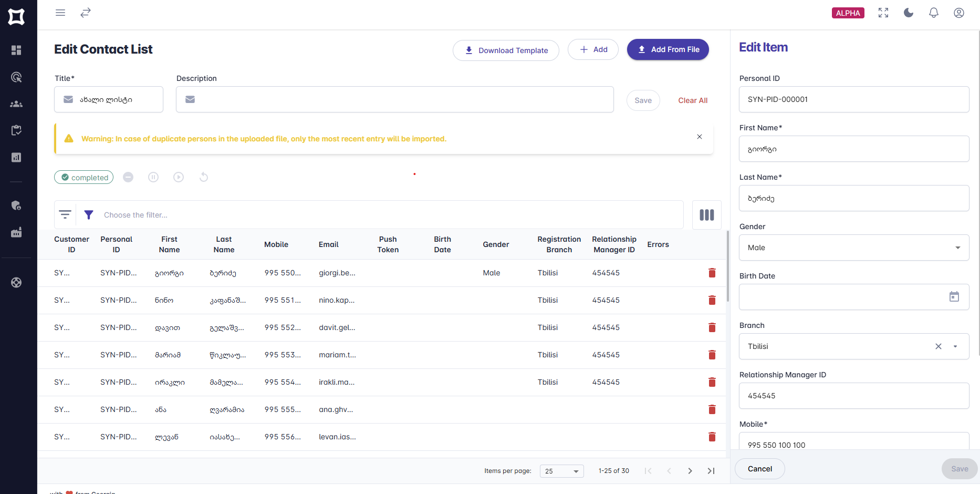Viewport: 980px width, 494px height.
Task: Open notifications bell
Action: (934, 13)
